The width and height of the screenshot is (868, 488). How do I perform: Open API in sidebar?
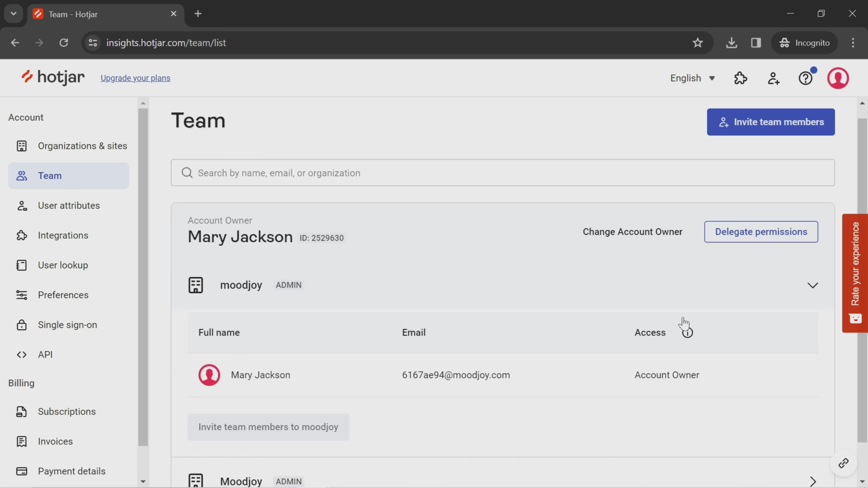coord(69,355)
